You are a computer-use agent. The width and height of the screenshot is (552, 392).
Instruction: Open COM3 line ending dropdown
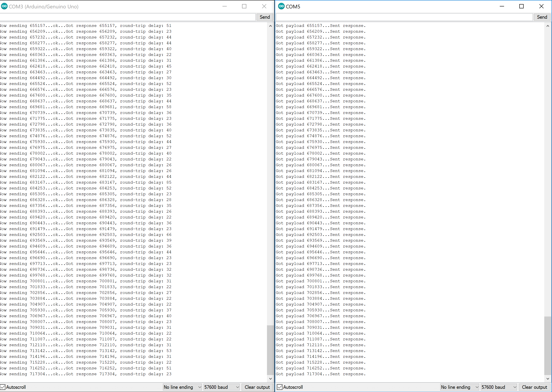click(182, 387)
